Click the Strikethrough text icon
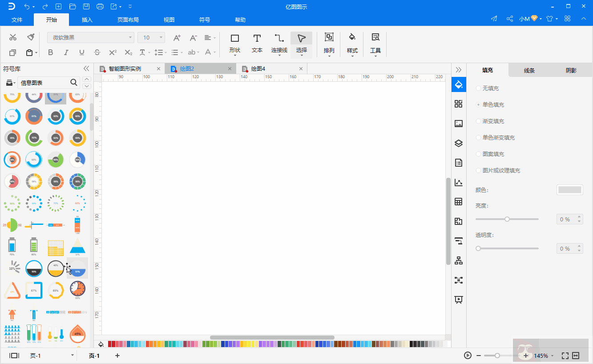This screenshot has width=593, height=364. click(97, 52)
